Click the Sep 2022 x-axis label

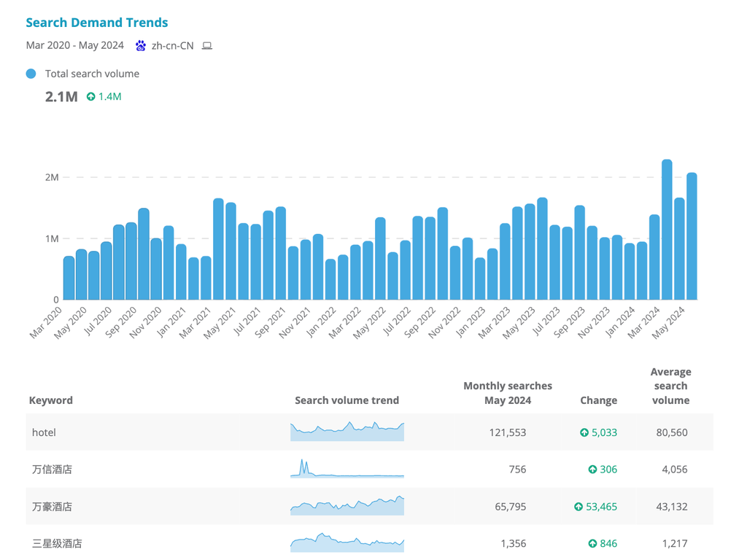click(x=419, y=323)
